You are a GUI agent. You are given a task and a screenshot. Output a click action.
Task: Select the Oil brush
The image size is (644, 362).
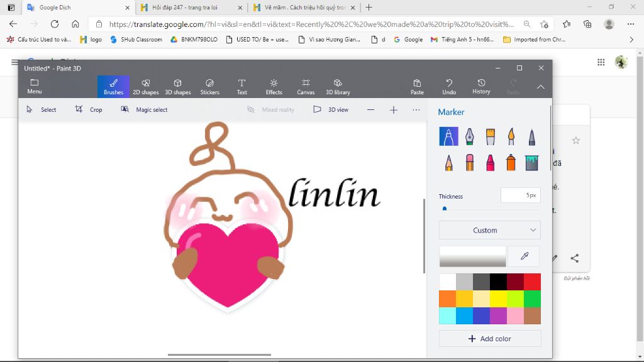[491, 136]
